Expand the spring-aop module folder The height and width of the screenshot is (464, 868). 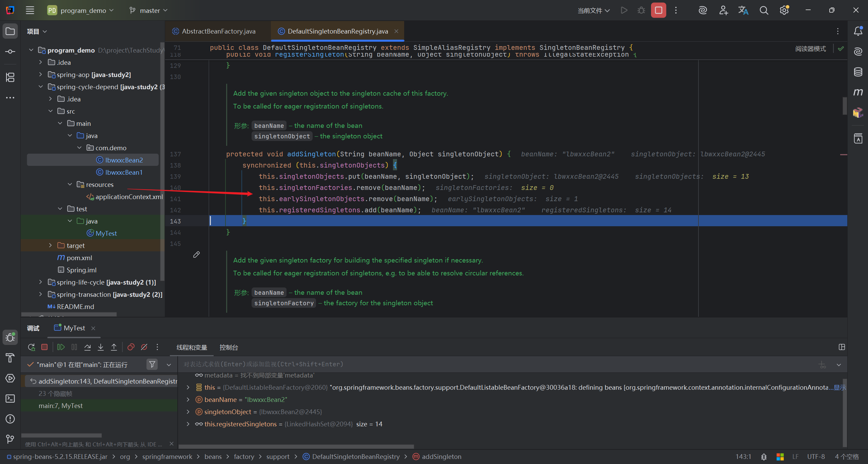pos(41,75)
